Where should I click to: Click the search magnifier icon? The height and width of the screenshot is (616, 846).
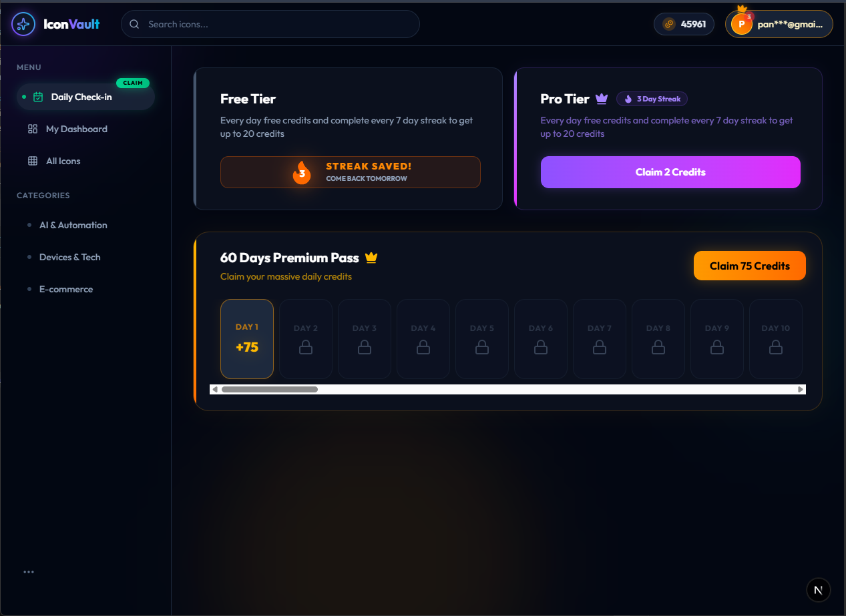134,24
